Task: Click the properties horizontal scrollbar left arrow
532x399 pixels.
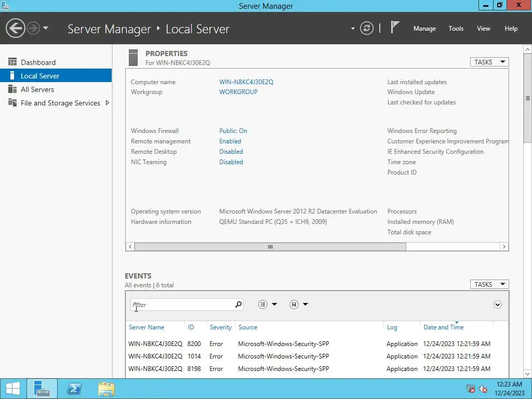Action: [x=130, y=247]
